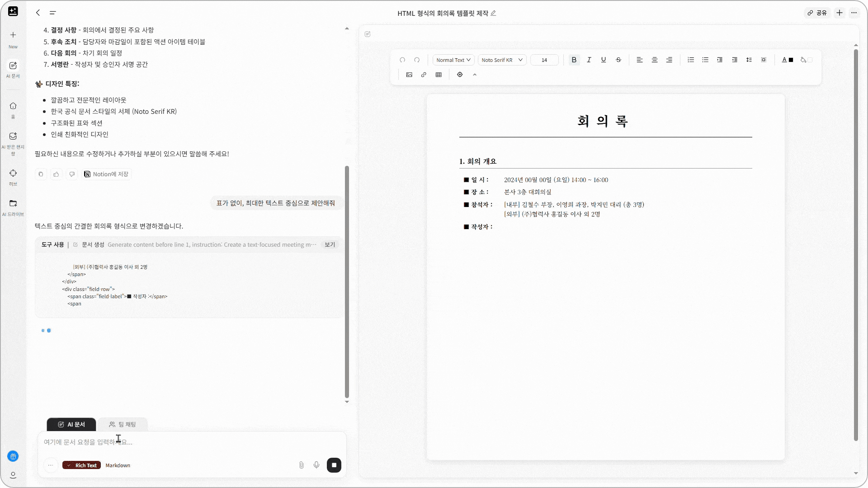The height and width of the screenshot is (488, 868).
Task: Open the Noto Serif KR font dropdown
Action: [501, 60]
